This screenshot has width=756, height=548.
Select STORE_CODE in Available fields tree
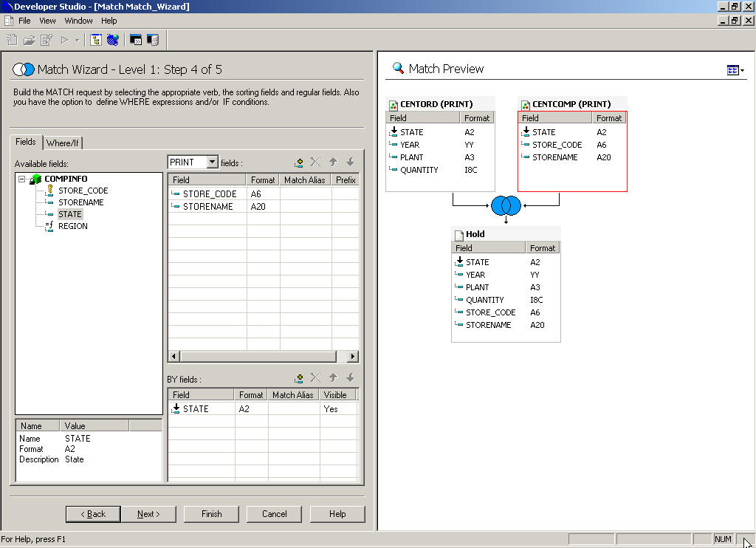tap(83, 191)
